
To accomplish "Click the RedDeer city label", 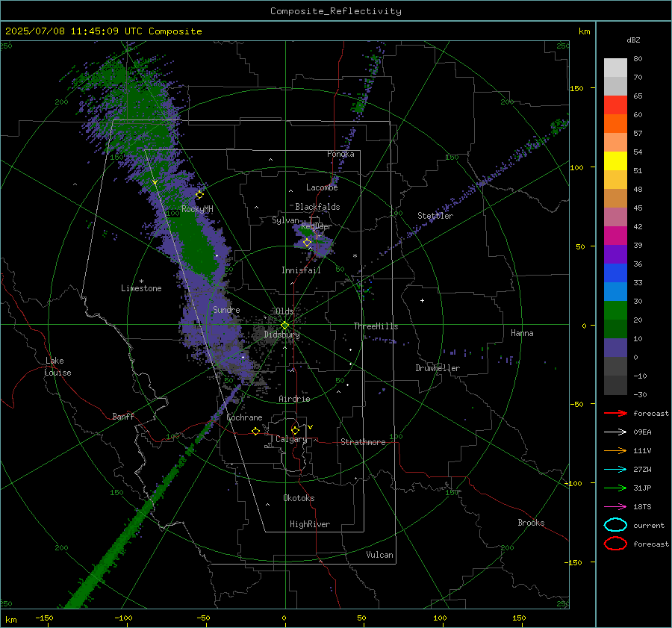I will pos(317,226).
